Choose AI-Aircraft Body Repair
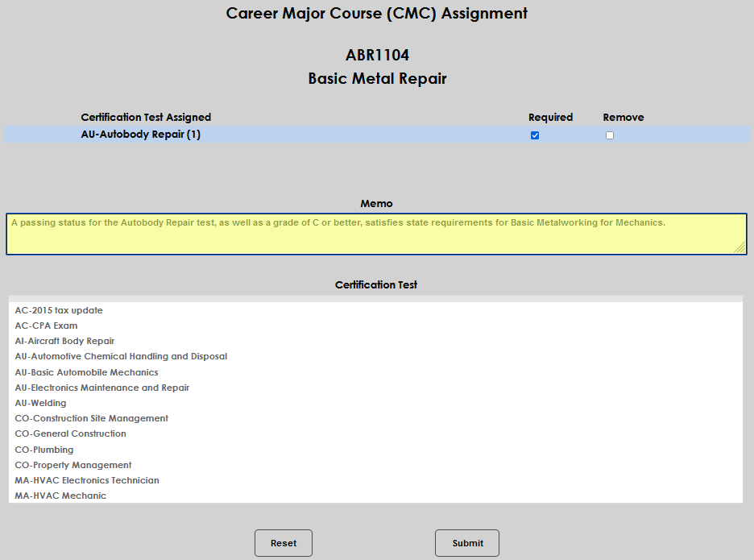 click(64, 341)
